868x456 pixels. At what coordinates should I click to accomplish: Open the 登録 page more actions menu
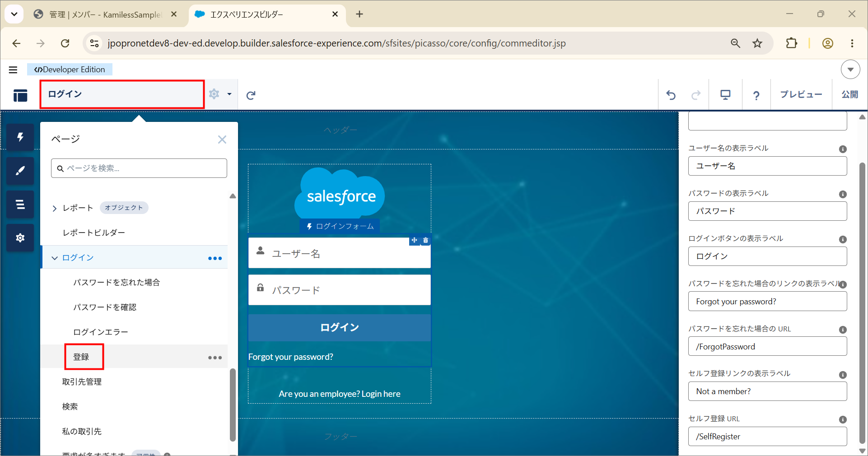point(215,357)
